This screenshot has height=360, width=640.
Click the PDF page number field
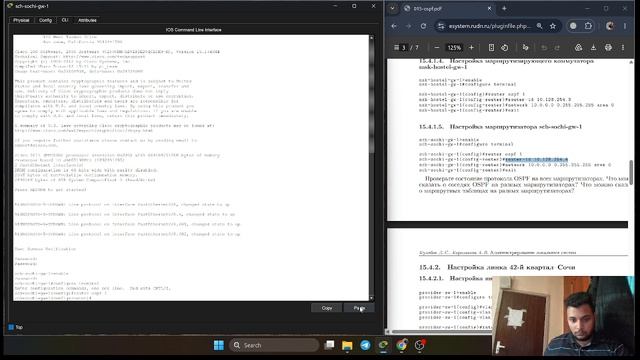pos(404,48)
